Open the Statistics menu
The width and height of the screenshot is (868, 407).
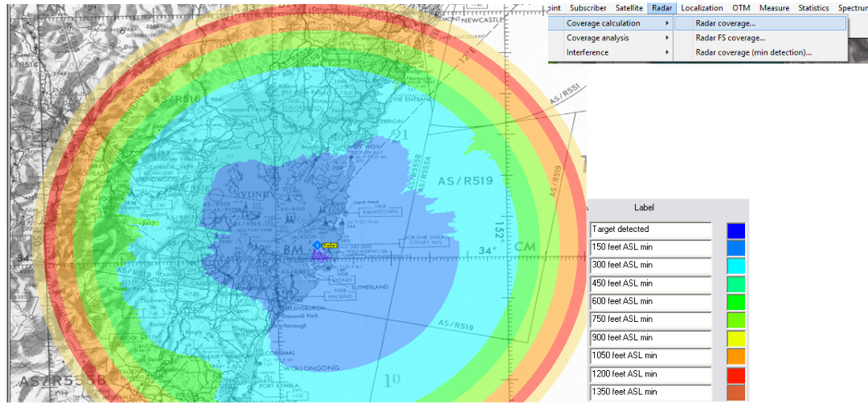[x=813, y=8]
